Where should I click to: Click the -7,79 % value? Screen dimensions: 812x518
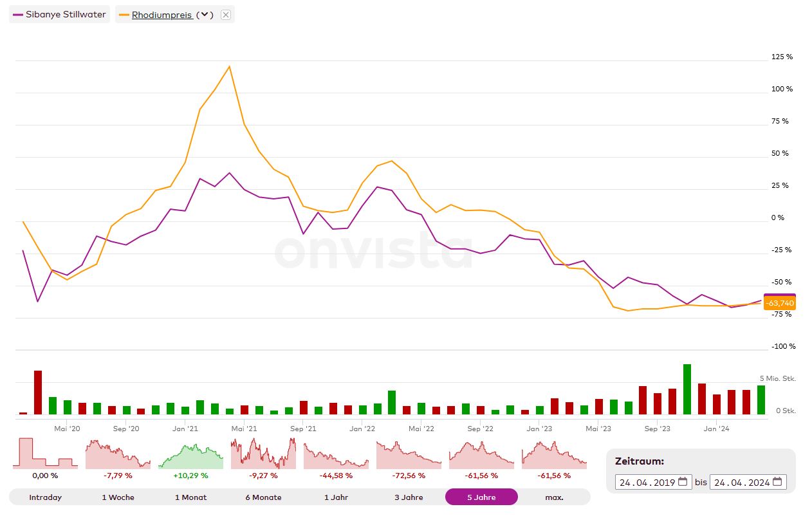pos(118,476)
